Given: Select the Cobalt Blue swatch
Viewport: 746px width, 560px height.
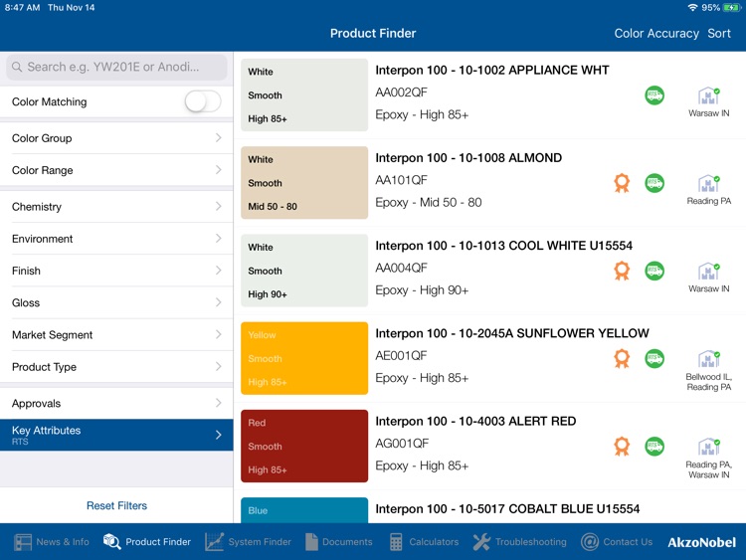Looking at the screenshot, I should [304, 510].
